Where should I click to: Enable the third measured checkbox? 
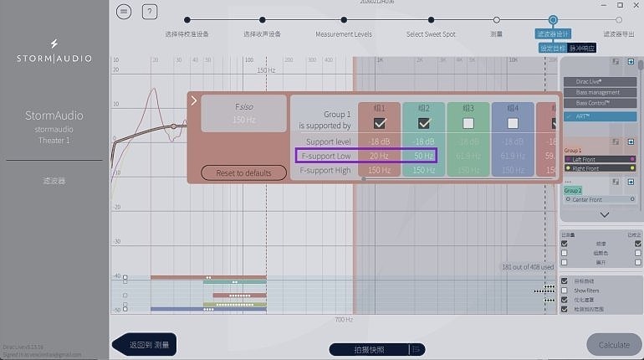click(x=565, y=262)
